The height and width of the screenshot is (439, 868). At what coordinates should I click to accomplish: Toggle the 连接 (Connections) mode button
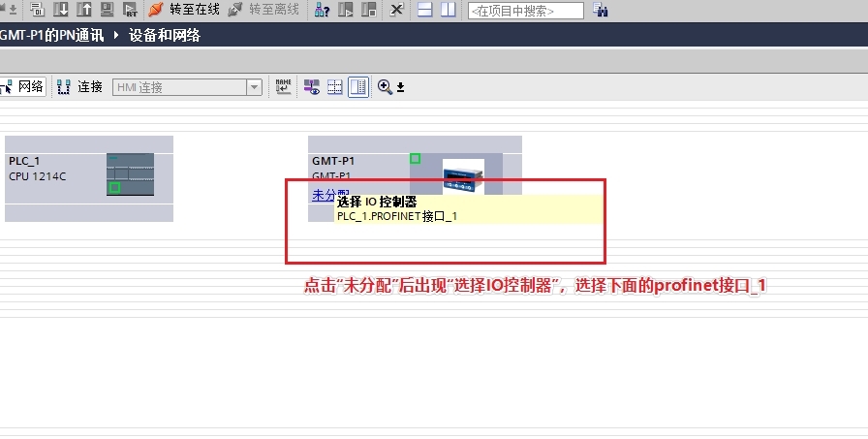80,86
